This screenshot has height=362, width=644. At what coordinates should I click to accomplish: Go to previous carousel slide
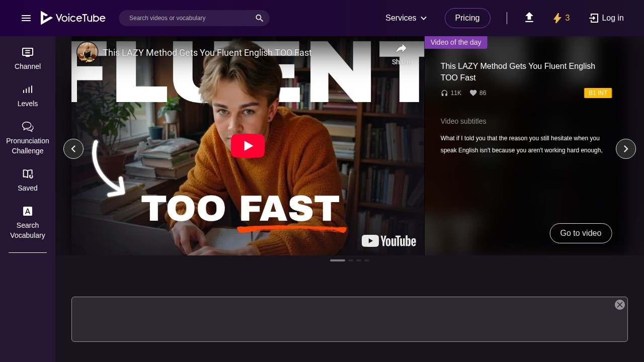tap(73, 149)
